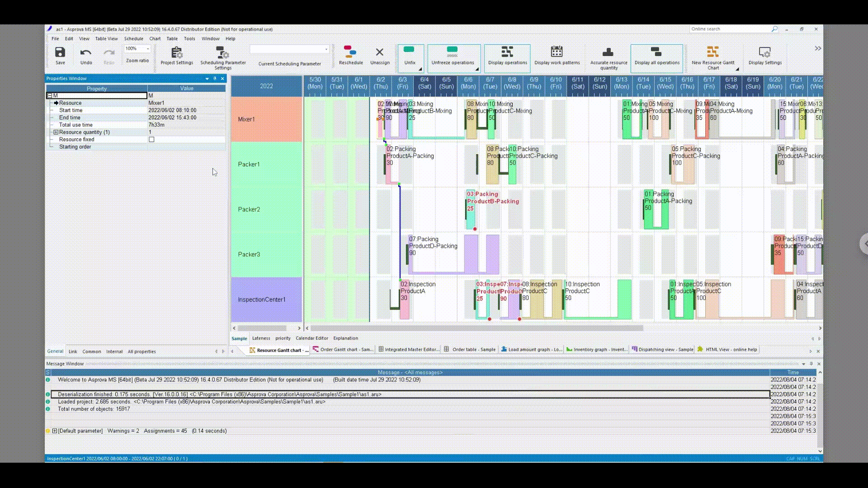This screenshot has width=868, height=488.
Task: Click into the Online search field
Action: click(x=730, y=29)
